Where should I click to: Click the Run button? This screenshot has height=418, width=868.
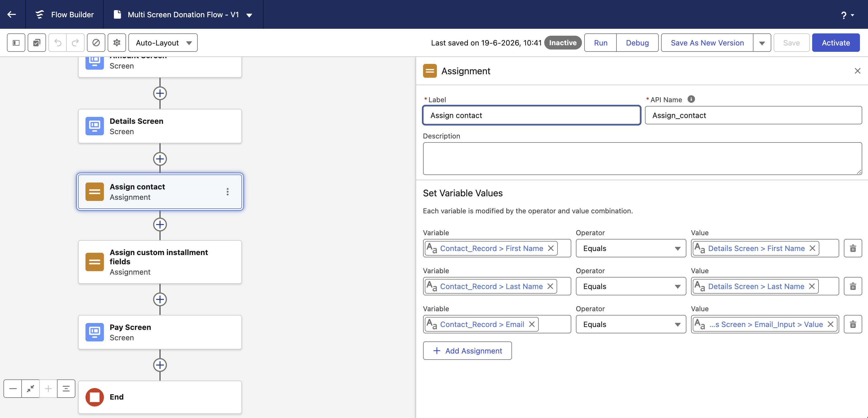[x=600, y=43]
